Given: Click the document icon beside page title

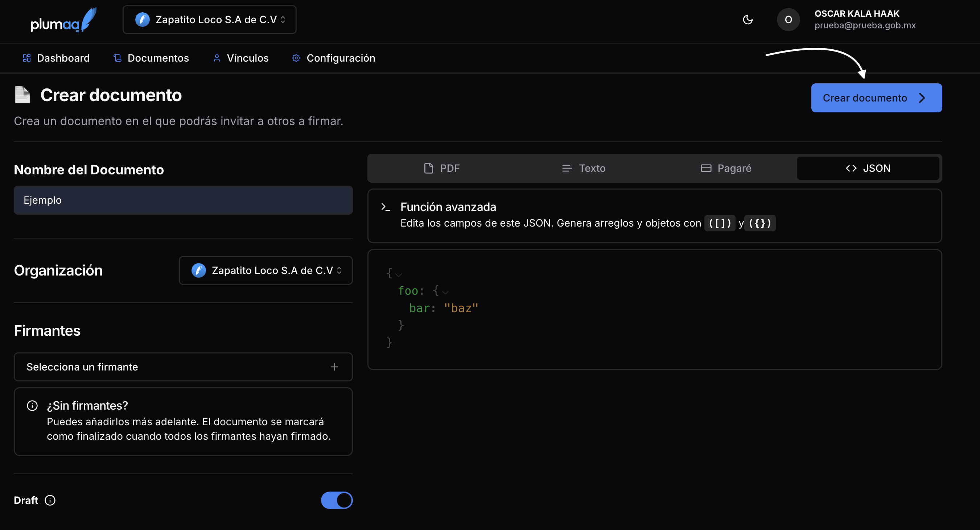Looking at the screenshot, I should pos(22,95).
